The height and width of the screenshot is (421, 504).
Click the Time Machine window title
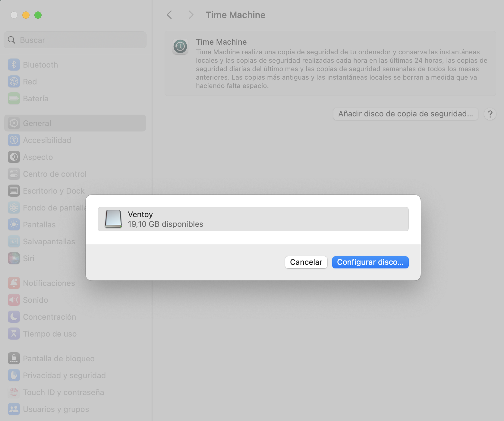tap(235, 15)
